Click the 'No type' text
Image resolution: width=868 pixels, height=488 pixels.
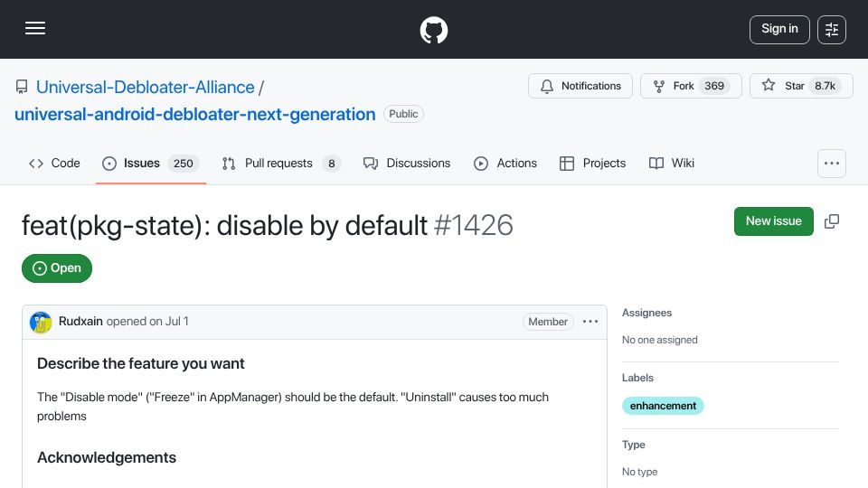coord(639,472)
